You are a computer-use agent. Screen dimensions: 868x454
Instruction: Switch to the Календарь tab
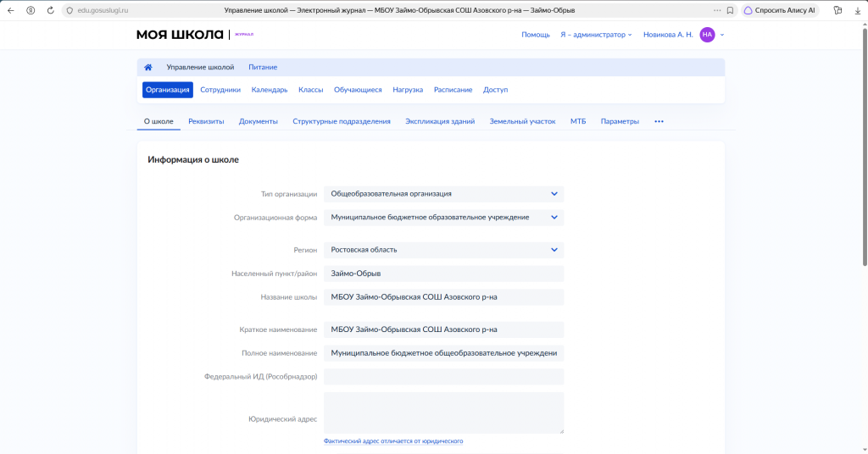(270, 90)
